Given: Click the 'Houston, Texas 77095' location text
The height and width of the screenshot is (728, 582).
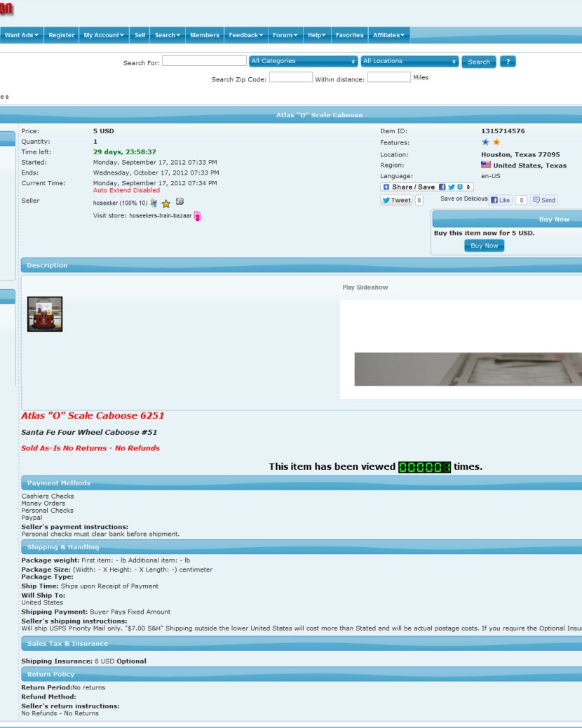Looking at the screenshot, I should (x=520, y=154).
